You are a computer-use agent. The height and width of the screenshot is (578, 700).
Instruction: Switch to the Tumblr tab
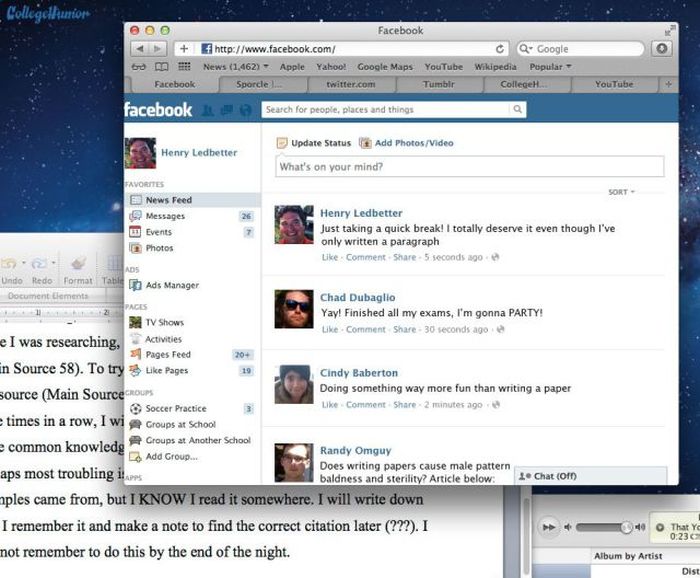pyautogui.click(x=439, y=84)
